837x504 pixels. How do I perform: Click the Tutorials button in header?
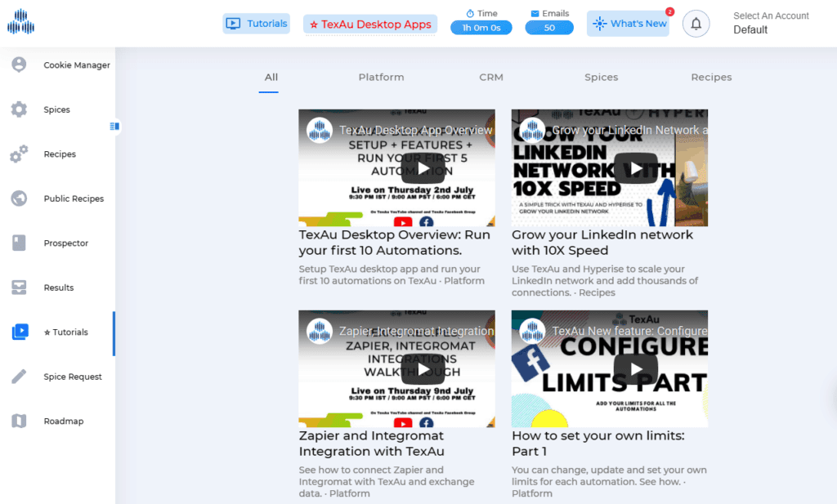tap(256, 24)
